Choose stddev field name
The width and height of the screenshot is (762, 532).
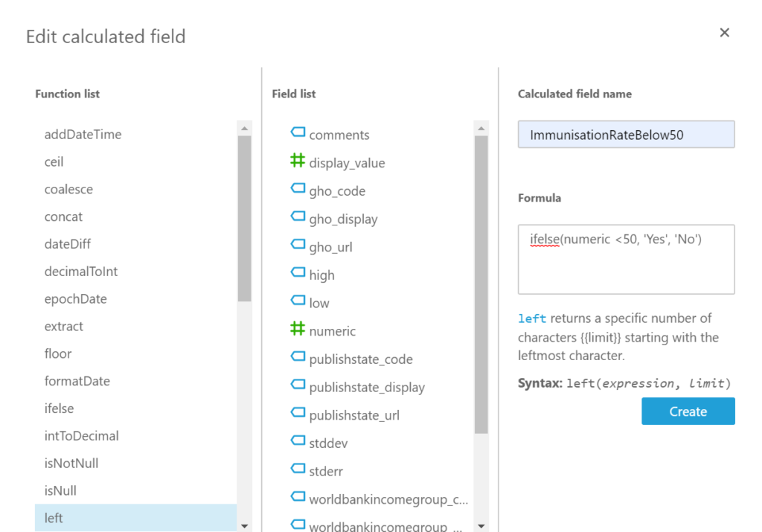pyautogui.click(x=328, y=443)
